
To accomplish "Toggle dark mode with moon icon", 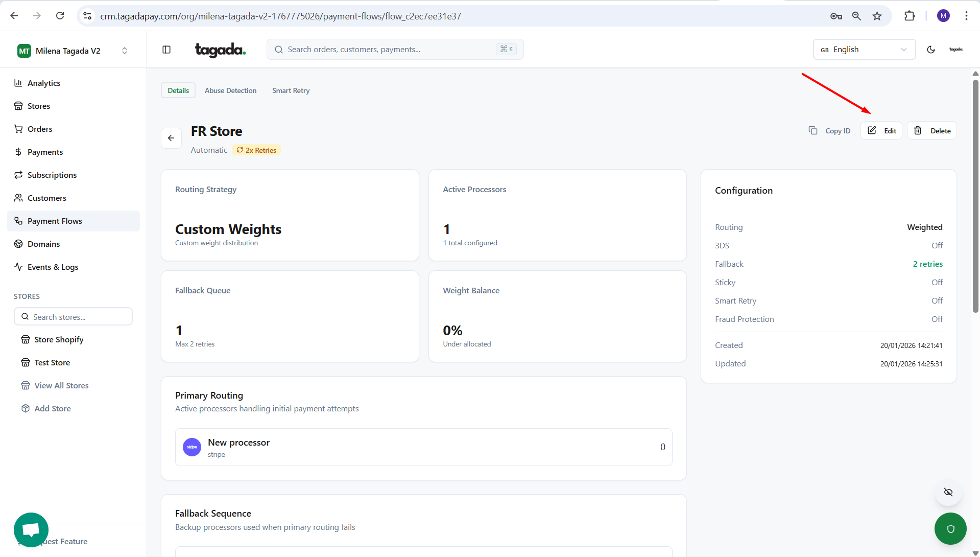I will (x=931, y=50).
